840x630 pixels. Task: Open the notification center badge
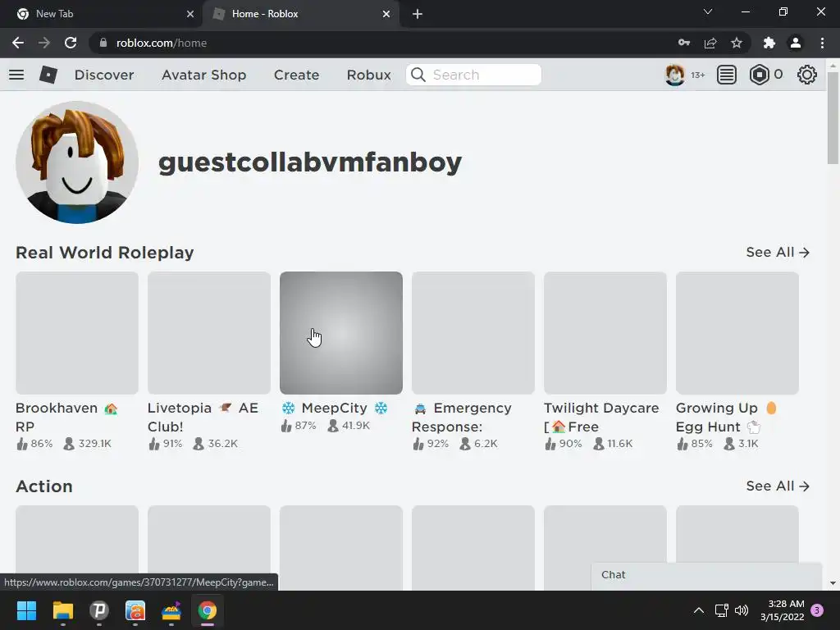click(x=817, y=610)
